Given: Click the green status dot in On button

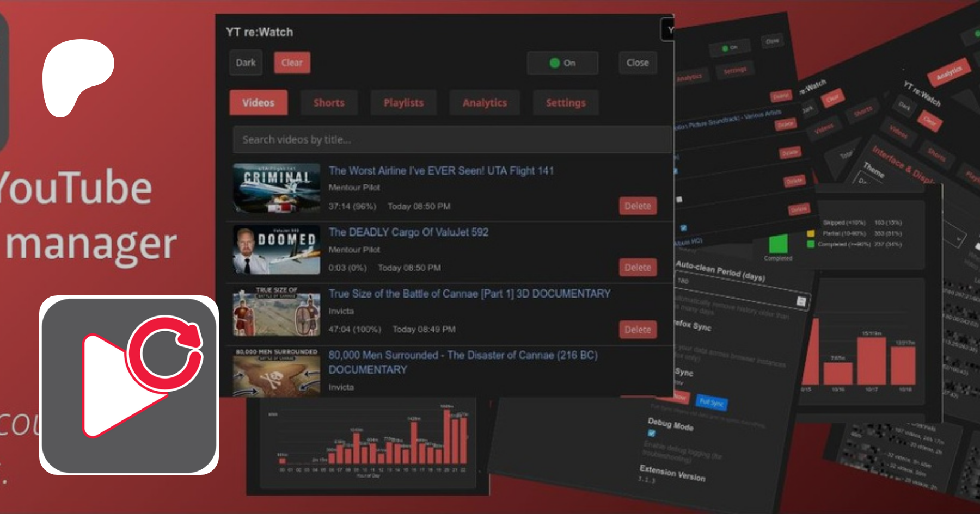Looking at the screenshot, I should pyautogui.click(x=554, y=63).
